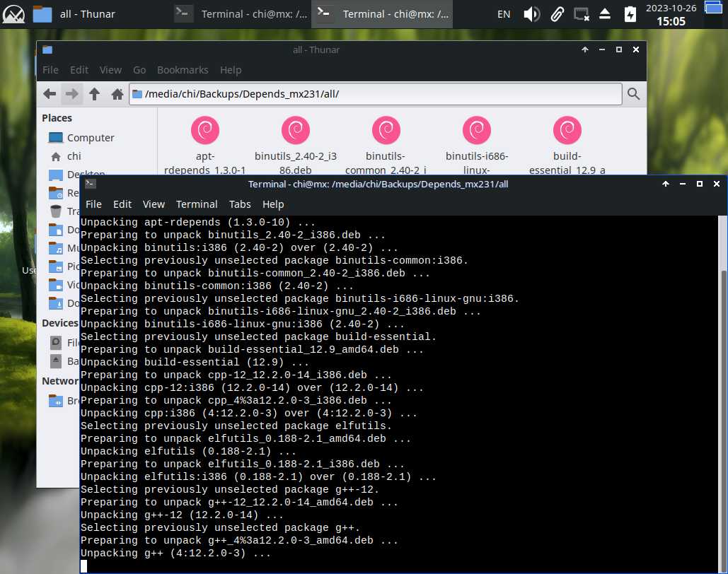Open the Terminal menu in the menubar

(x=197, y=204)
